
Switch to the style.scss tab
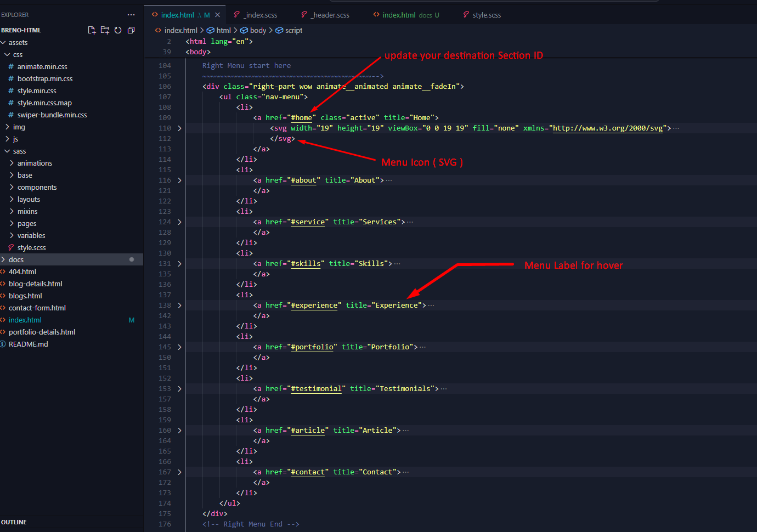[482, 15]
